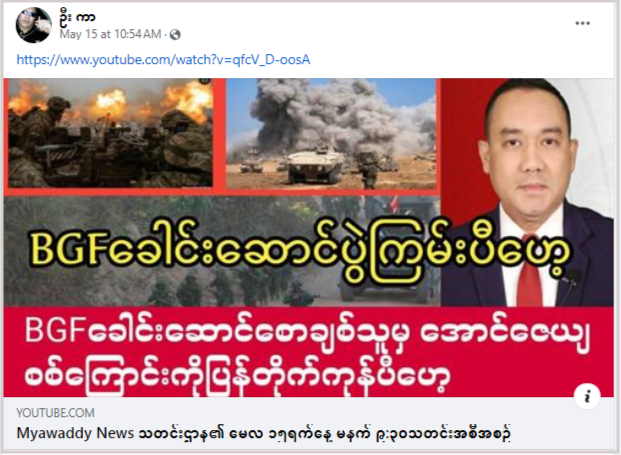Open the three-dot post options menu
This screenshot has height=455, width=621.
[x=582, y=23]
